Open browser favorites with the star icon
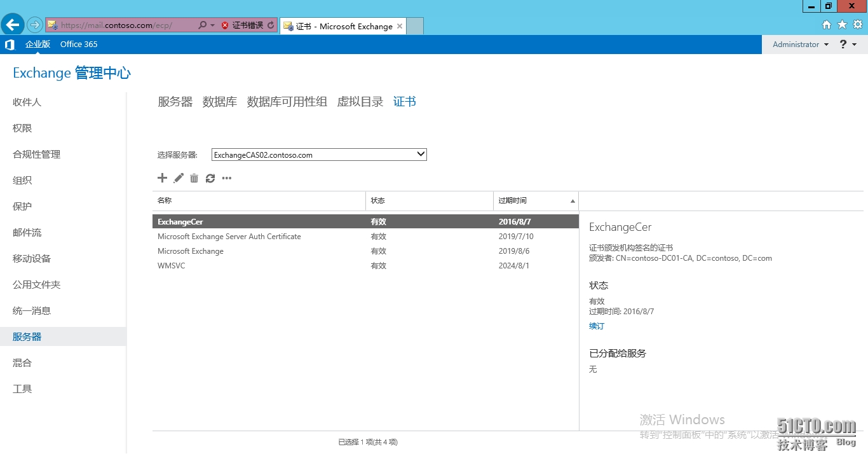 point(841,24)
